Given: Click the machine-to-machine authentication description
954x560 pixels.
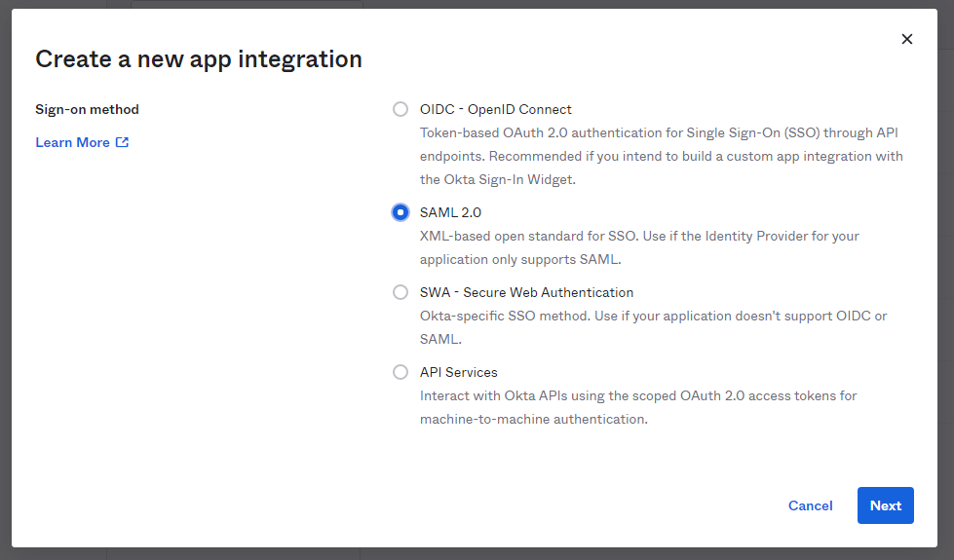Looking at the screenshot, I should click(x=638, y=407).
